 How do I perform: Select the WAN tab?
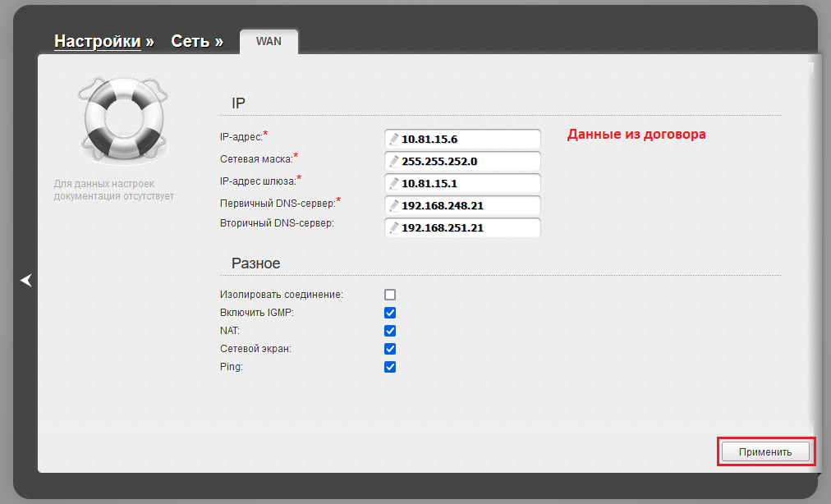pos(269,41)
